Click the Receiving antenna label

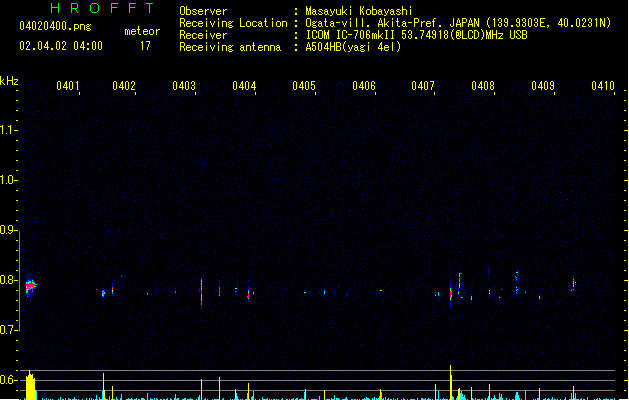click(230, 47)
